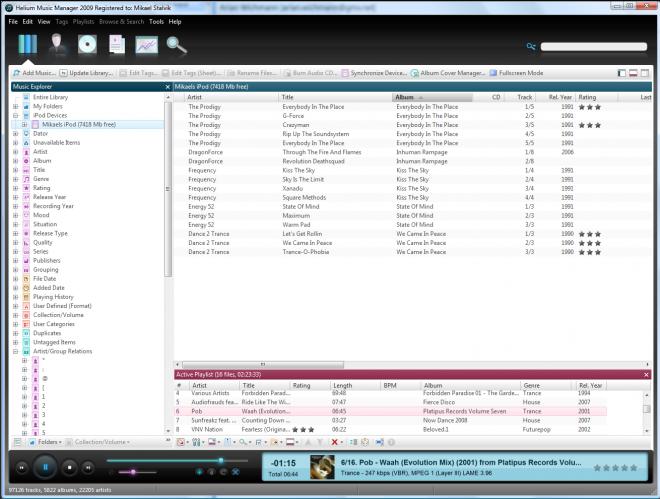Close the Active Playlist panel
The height and width of the screenshot is (499, 660).
646,374
